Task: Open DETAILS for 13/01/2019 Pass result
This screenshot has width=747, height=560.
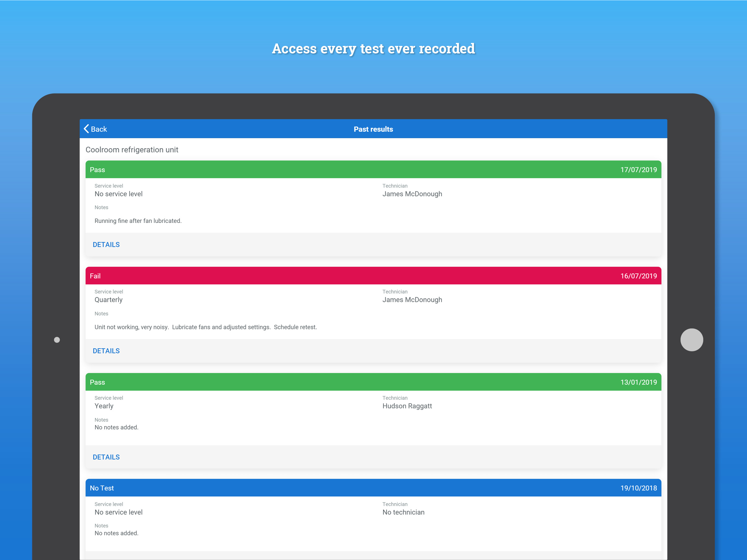Action: 106,457
